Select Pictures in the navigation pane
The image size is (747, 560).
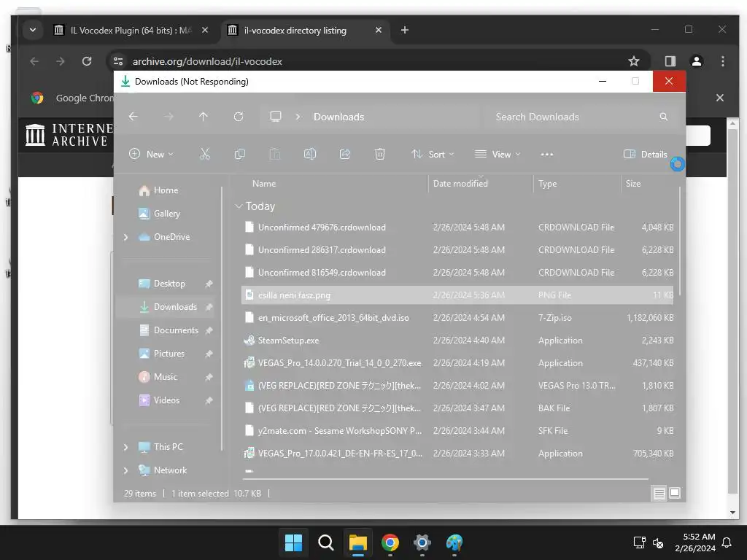tap(169, 354)
